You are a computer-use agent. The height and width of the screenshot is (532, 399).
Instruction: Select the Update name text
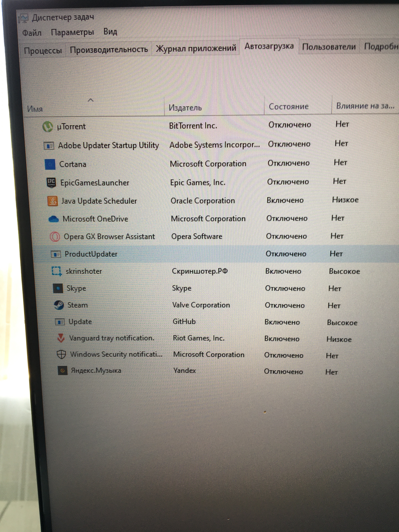80,322
